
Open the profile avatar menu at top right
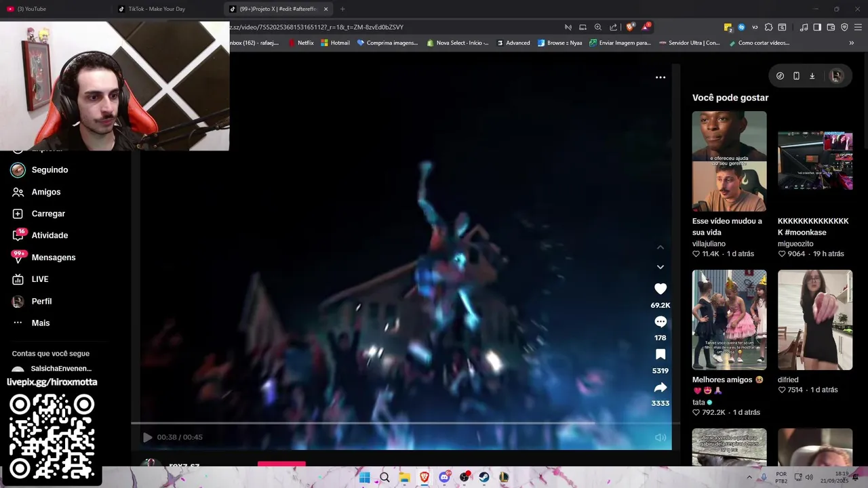pyautogui.click(x=836, y=76)
